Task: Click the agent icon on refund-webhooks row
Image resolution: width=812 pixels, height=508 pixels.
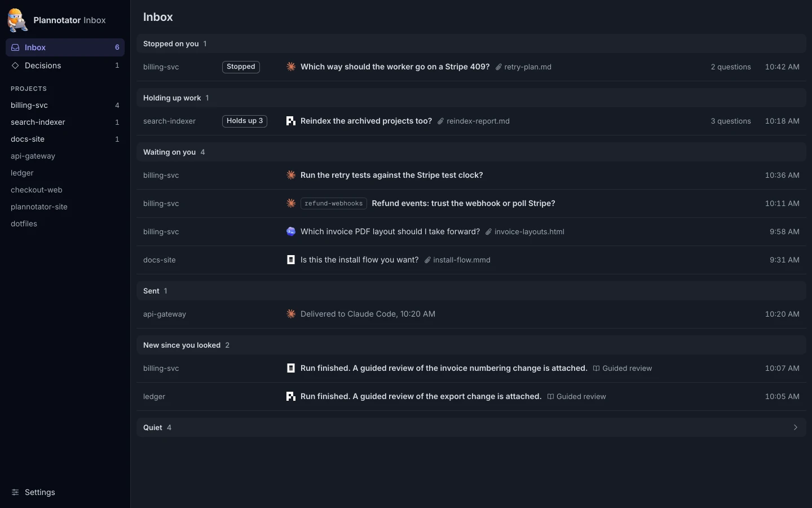Action: pos(291,203)
